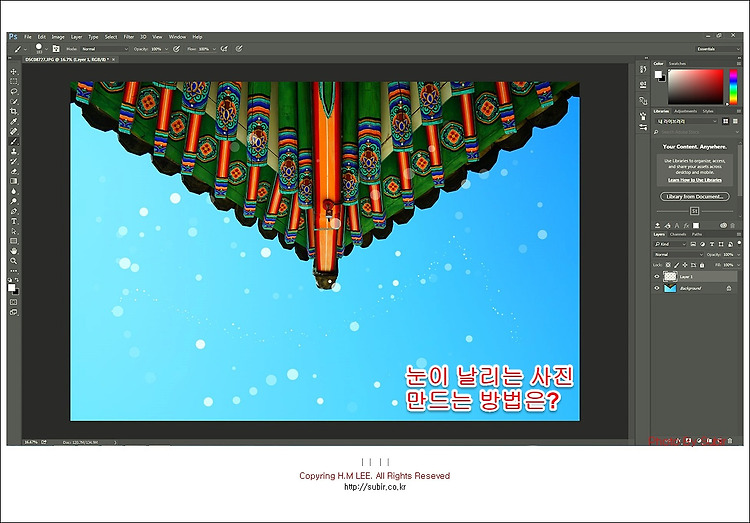750x523 pixels.
Task: Select the Crop tool
Action: pos(14,111)
